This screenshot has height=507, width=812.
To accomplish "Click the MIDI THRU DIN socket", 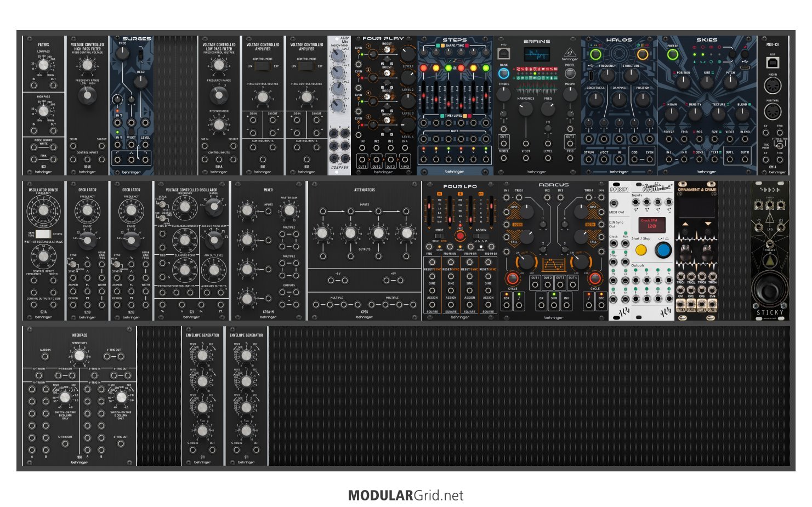I will click(x=773, y=112).
